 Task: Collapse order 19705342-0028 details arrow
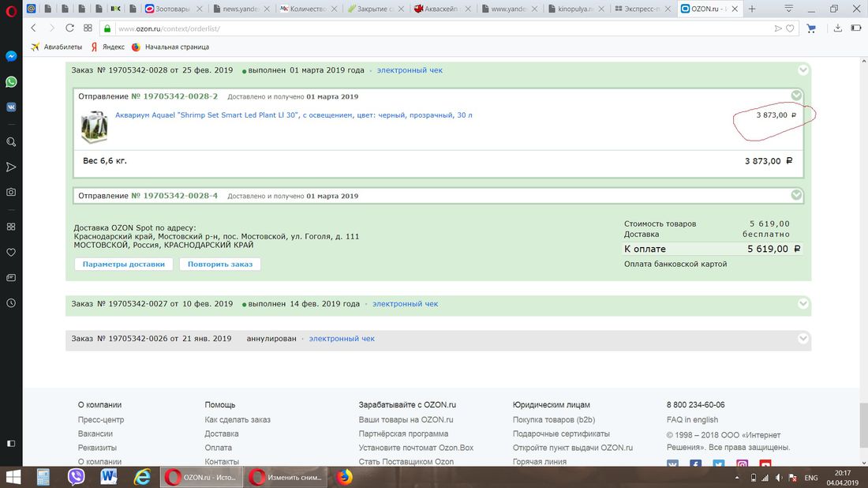click(803, 69)
